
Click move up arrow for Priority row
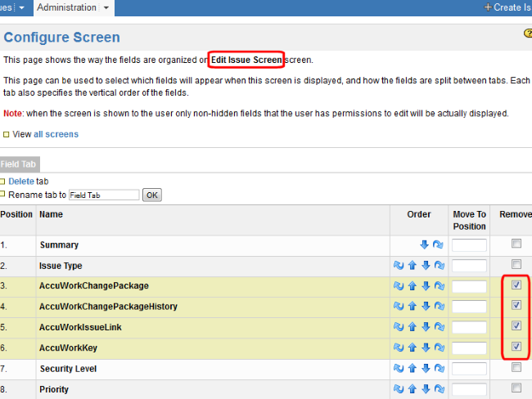coord(412,390)
